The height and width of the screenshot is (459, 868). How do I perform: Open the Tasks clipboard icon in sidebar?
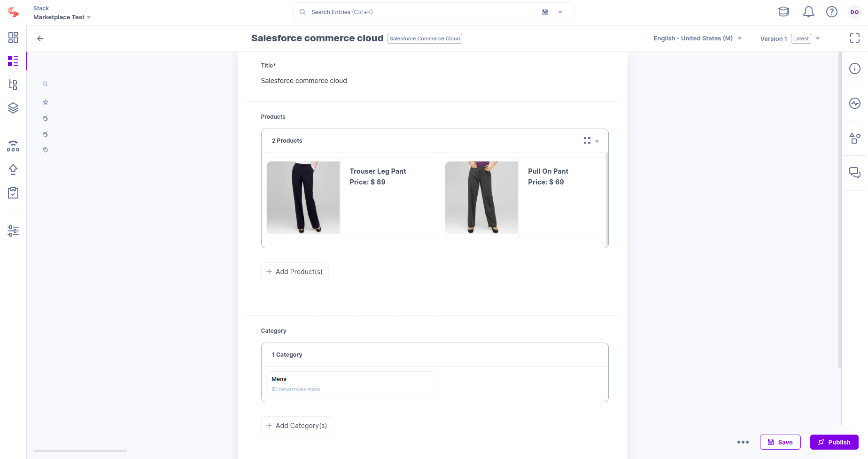point(13,193)
